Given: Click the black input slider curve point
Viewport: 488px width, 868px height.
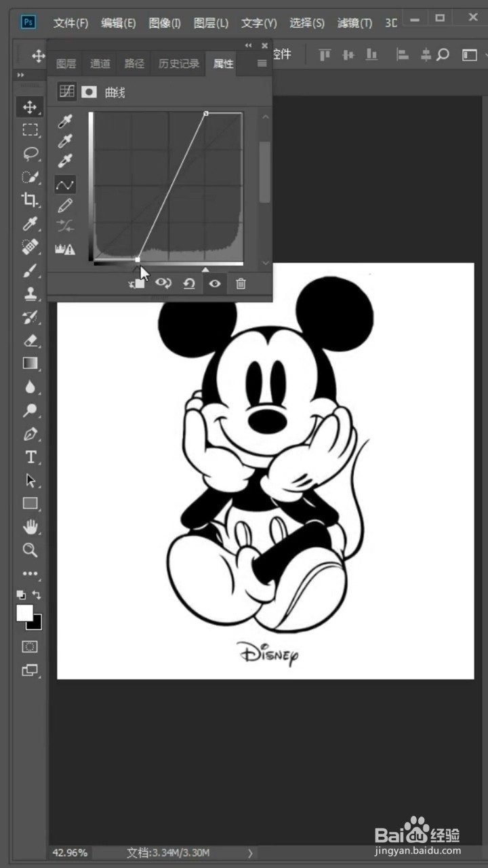Looking at the screenshot, I should (x=138, y=259).
